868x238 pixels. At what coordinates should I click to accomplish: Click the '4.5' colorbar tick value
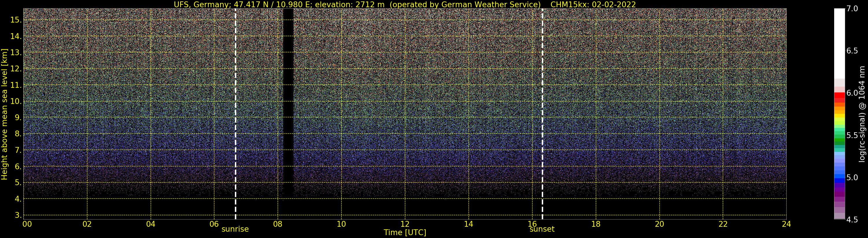tap(852, 220)
